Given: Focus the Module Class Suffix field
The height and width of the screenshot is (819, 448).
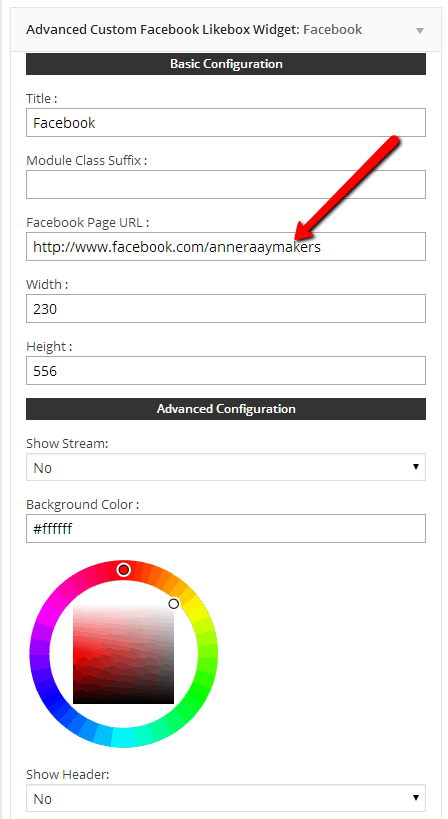Looking at the screenshot, I should tap(226, 184).
